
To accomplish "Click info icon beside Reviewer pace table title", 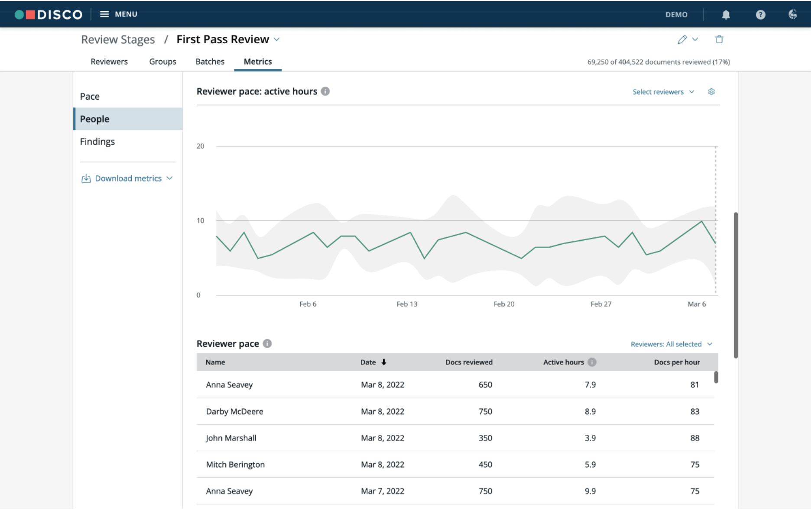I will 267,343.
